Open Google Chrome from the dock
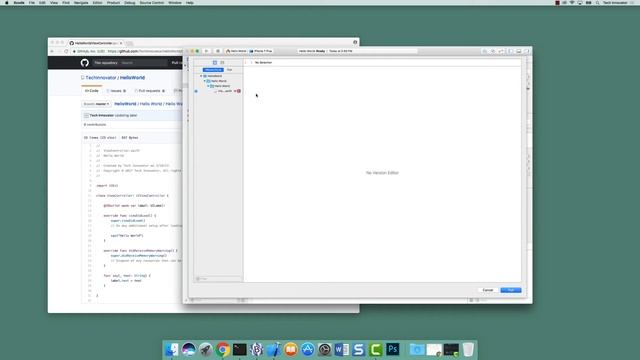 223,349
